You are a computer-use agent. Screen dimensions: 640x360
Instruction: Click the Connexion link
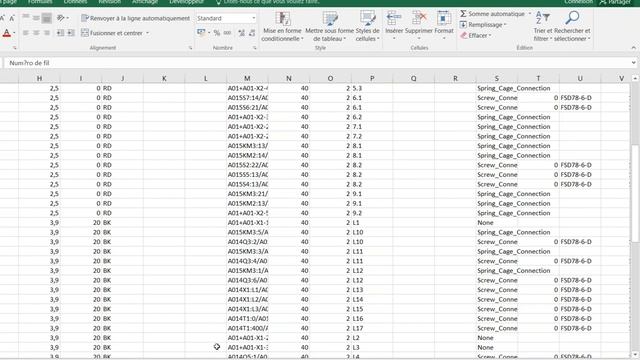pos(579,2)
